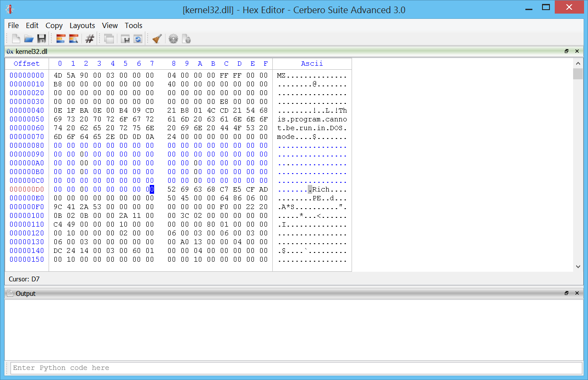Click the stacked windows toolbar icon
588x380 pixels.
(109, 39)
